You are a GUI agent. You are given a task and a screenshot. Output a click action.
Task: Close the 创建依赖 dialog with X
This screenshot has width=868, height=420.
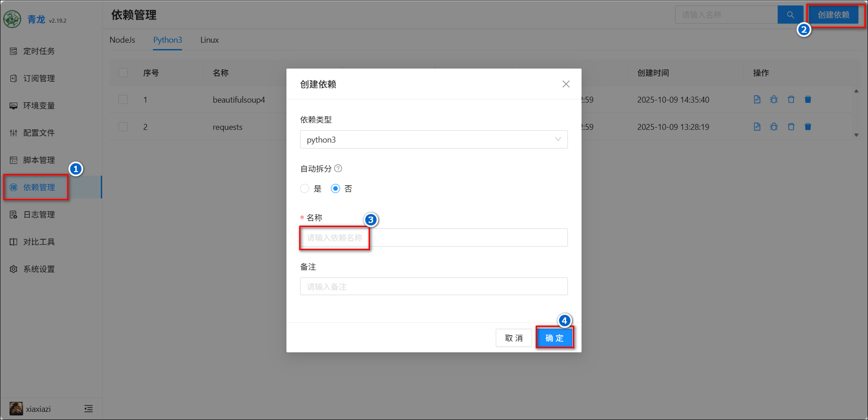point(566,84)
